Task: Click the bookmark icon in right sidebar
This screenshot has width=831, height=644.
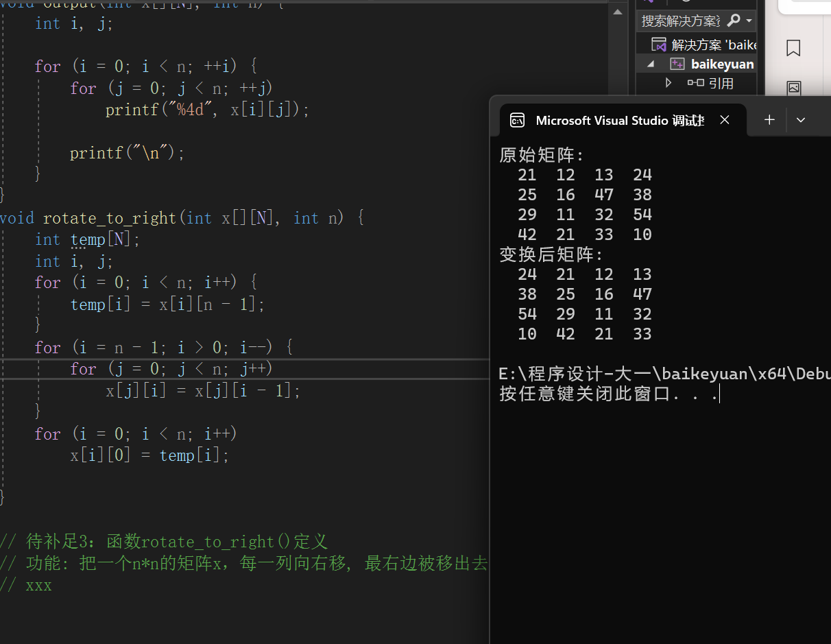Action: (793, 48)
